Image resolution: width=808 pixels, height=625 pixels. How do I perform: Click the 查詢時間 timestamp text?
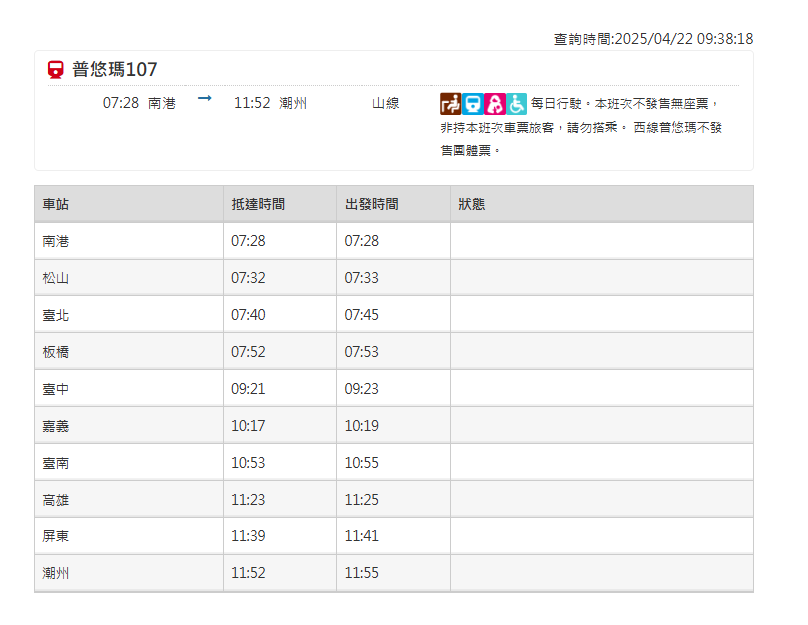[653, 39]
